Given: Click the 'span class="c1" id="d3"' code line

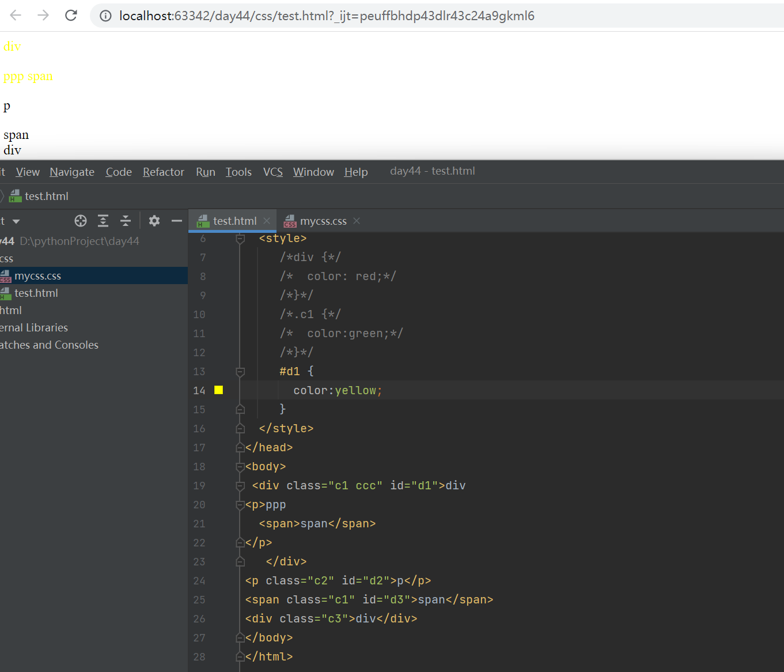Looking at the screenshot, I should click(369, 599).
